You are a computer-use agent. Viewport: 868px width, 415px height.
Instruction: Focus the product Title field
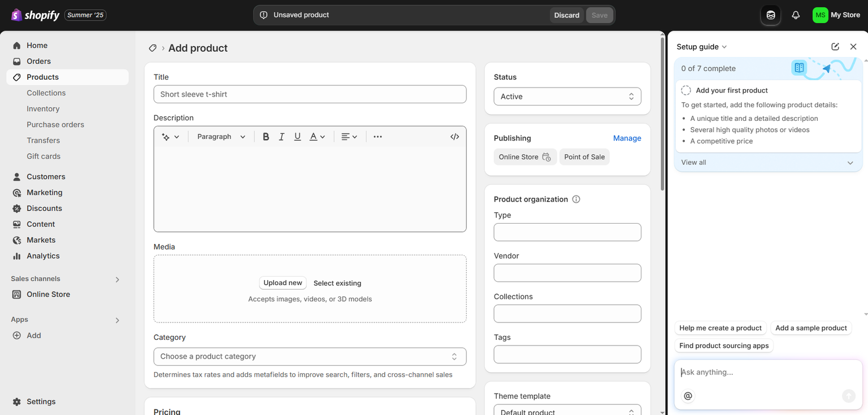tap(310, 94)
